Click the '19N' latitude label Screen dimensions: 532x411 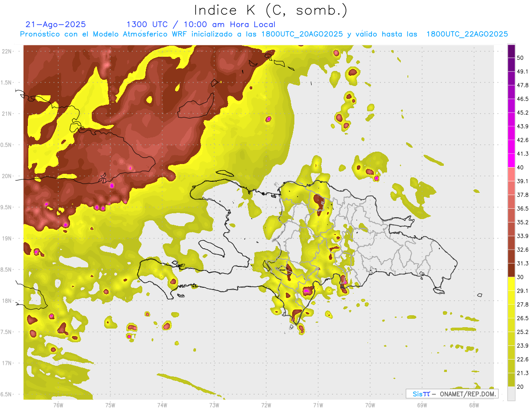point(8,239)
